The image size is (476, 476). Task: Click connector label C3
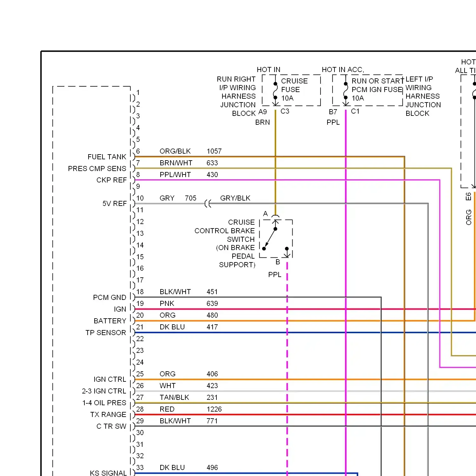(285, 111)
